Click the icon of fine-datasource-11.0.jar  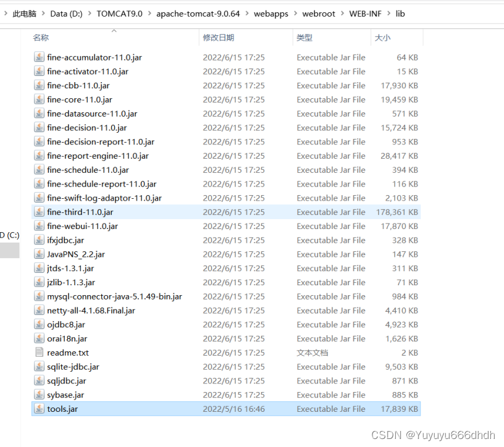39,114
